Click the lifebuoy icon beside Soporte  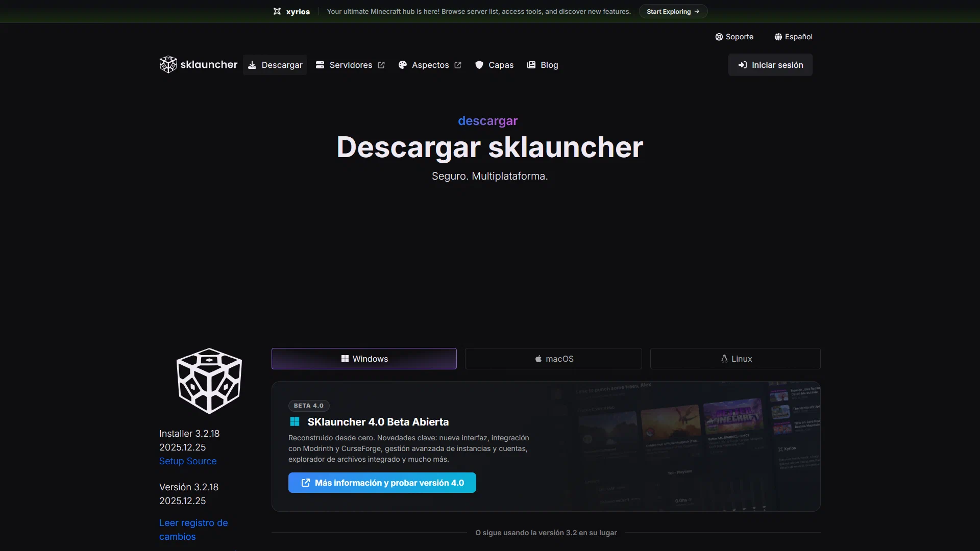point(719,37)
